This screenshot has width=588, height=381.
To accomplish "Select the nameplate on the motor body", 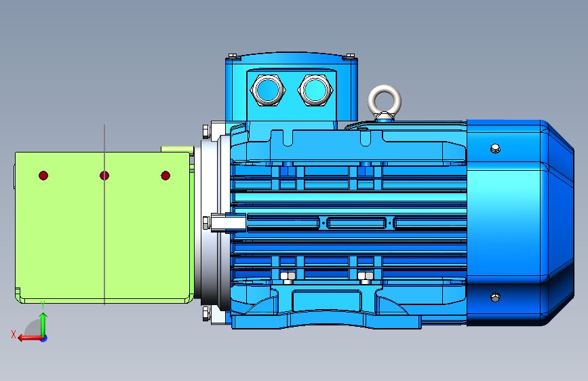I will pyautogui.click(x=356, y=223).
